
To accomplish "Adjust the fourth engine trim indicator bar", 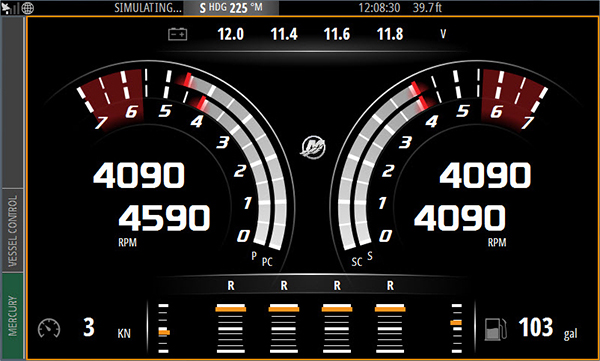I will [x=390, y=328].
